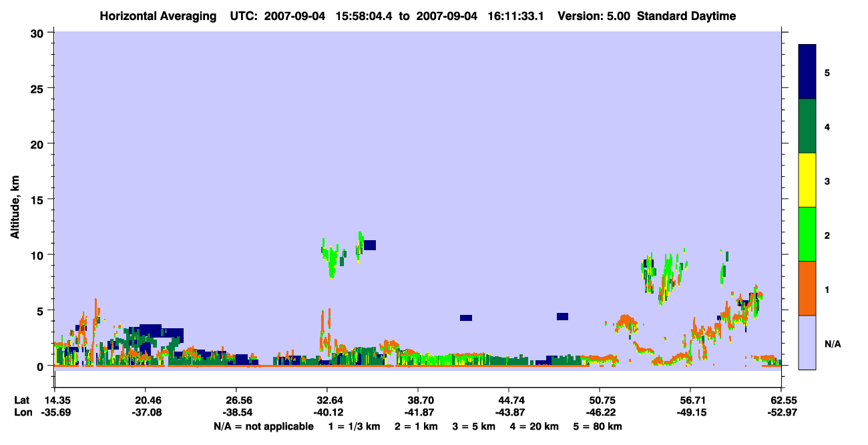Click longitude value -49.15
The image size is (868, 445).
(690, 412)
